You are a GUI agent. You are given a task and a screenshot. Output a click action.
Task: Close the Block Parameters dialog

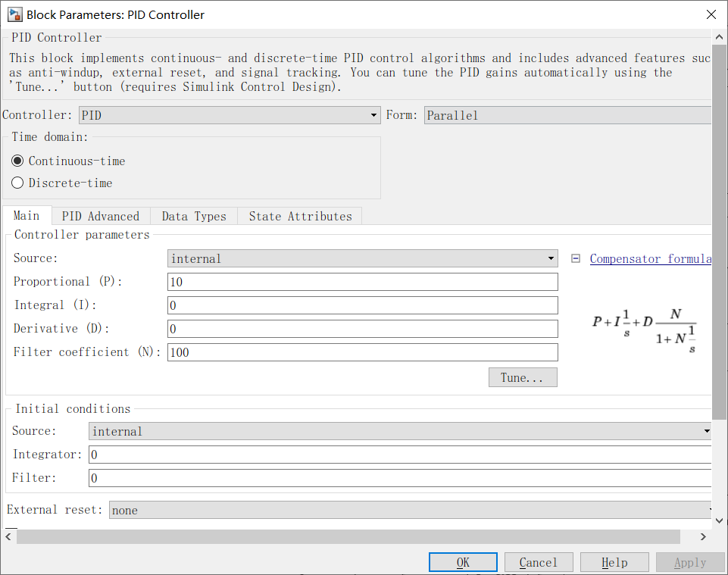pos(711,14)
